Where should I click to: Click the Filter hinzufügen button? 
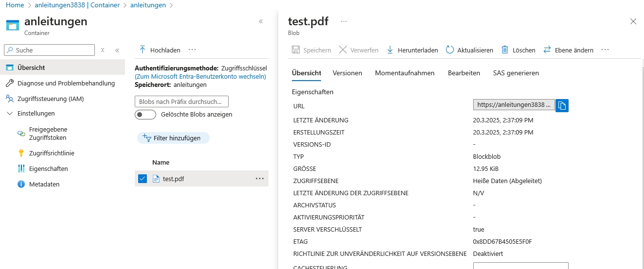[x=173, y=138]
